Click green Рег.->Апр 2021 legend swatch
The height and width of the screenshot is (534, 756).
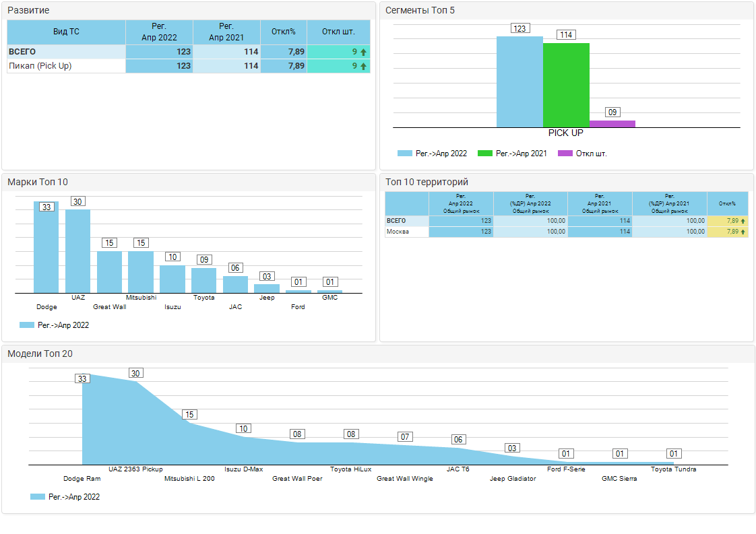point(484,154)
